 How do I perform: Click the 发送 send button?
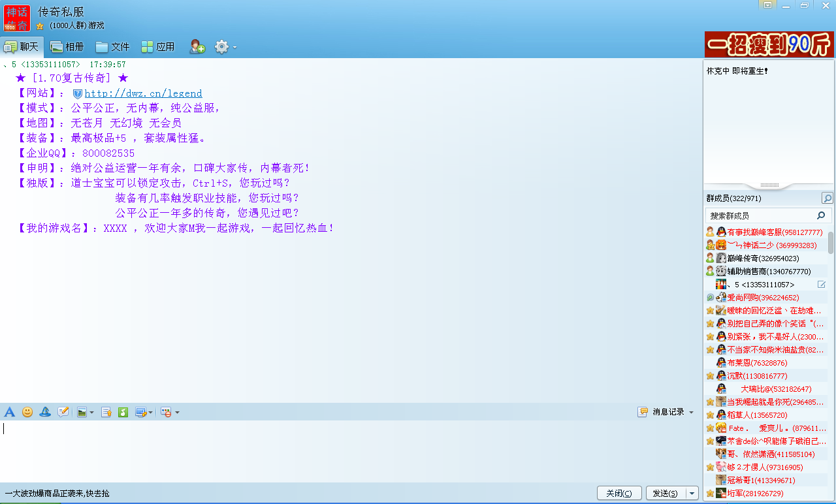tap(666, 494)
